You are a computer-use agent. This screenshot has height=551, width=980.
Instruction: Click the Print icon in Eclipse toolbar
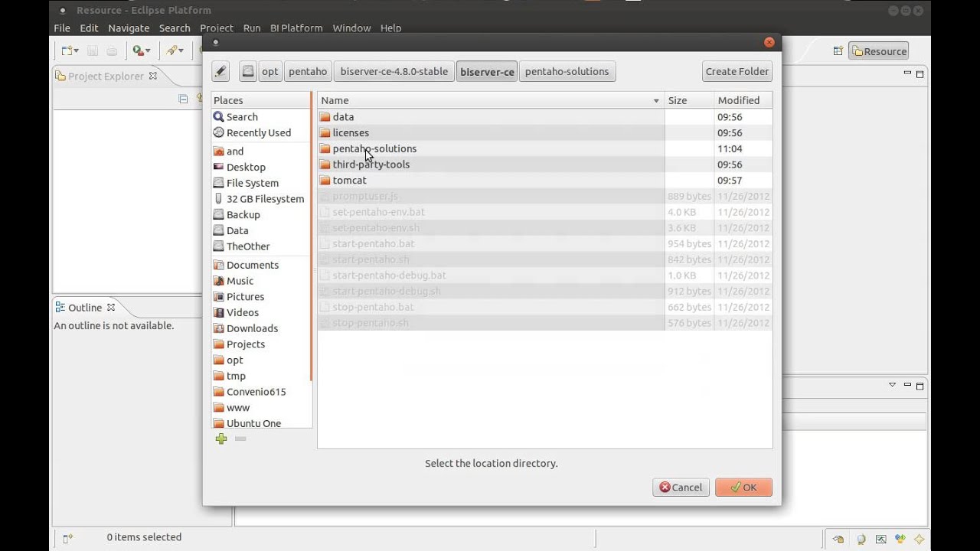[x=112, y=51]
